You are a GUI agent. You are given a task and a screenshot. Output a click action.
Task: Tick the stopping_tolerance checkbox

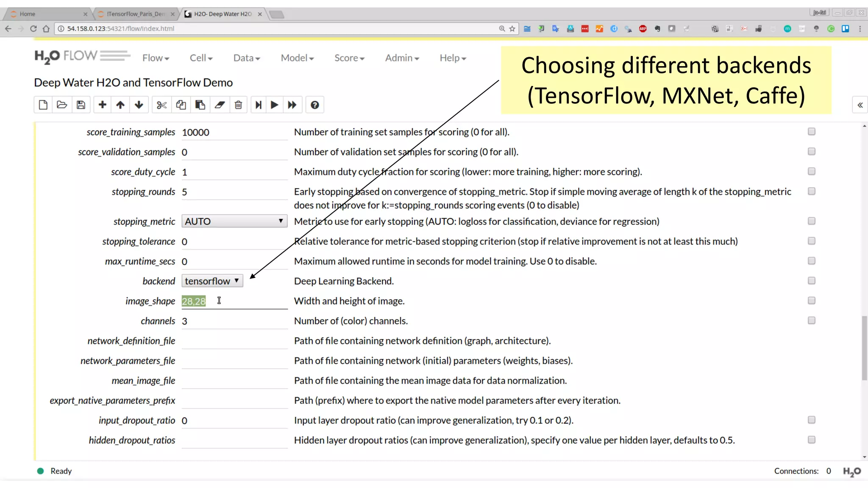(x=811, y=241)
